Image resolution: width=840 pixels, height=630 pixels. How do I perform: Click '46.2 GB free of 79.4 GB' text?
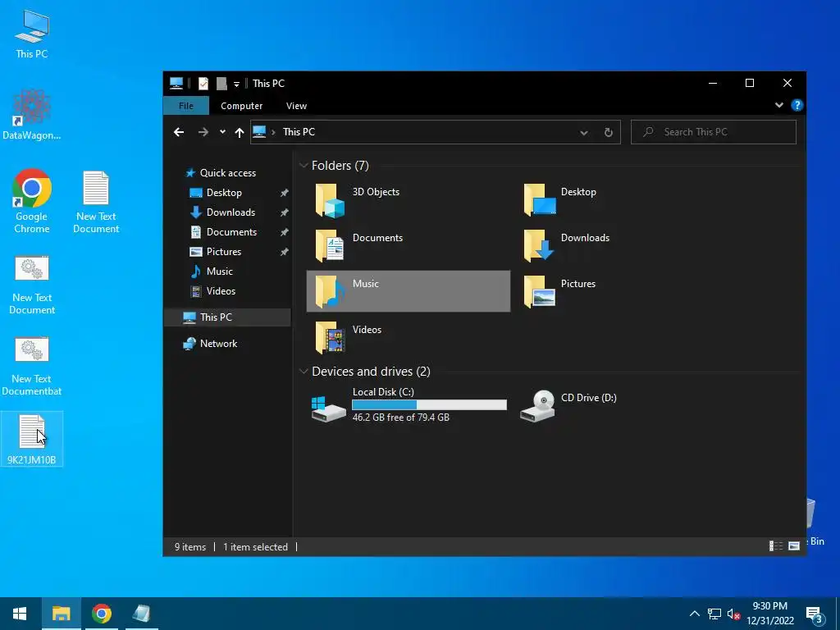click(x=400, y=418)
